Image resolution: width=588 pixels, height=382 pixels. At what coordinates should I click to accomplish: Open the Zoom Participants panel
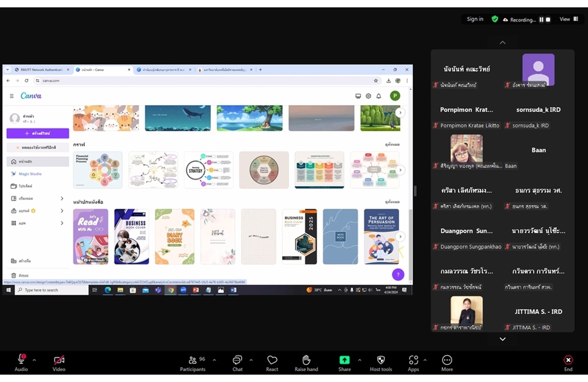tap(192, 363)
